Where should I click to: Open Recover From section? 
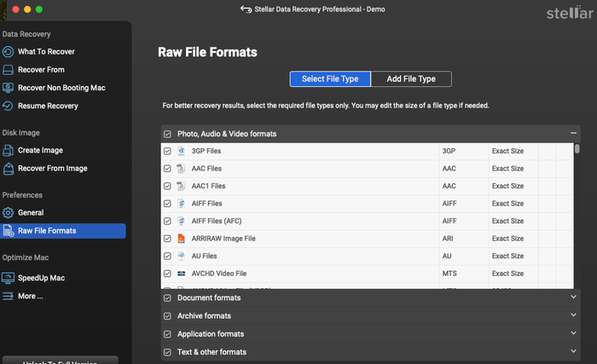point(41,70)
